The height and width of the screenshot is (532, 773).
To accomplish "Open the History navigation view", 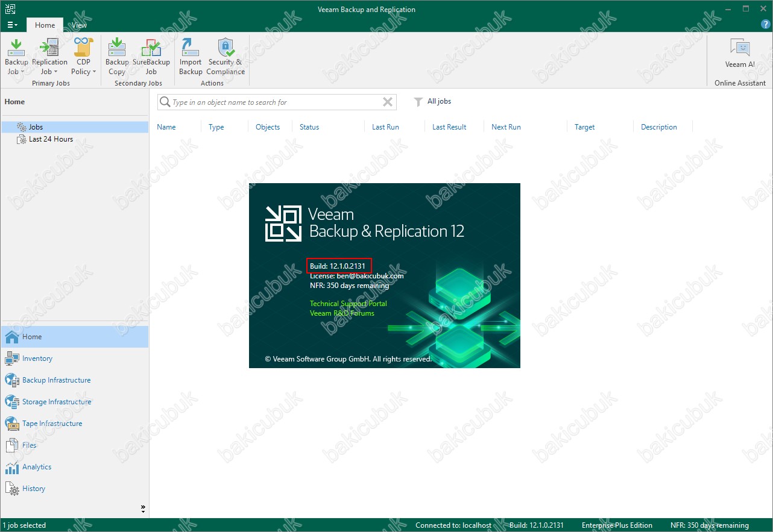I will tap(75, 489).
